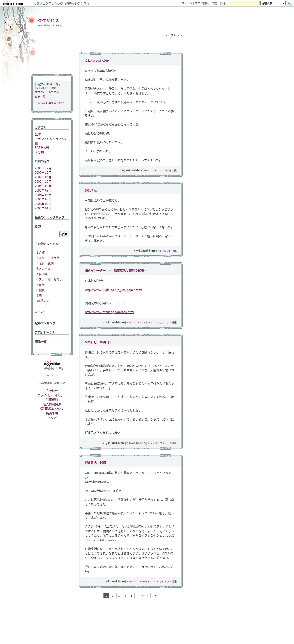Open the 2005年 07月 archive
This screenshot has width=294, height=644.
coord(43,190)
